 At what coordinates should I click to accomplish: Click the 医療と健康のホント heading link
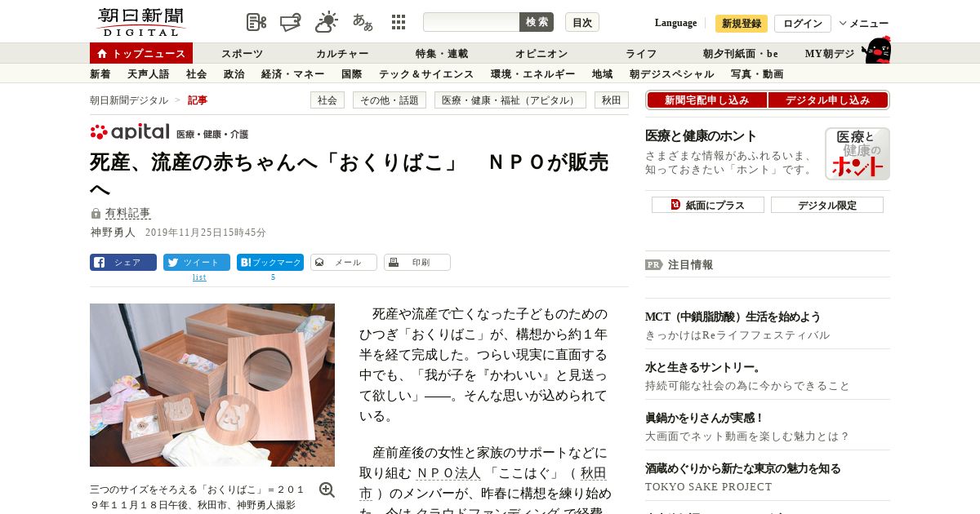(702, 136)
